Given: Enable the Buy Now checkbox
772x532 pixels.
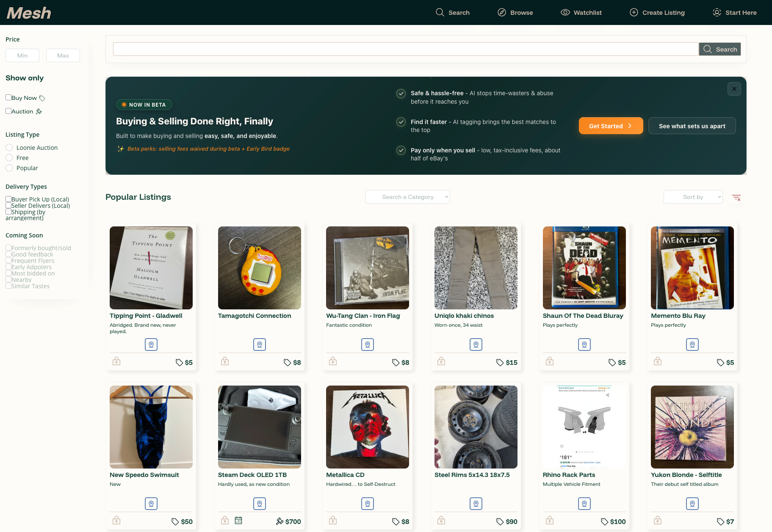Looking at the screenshot, I should pyautogui.click(x=8, y=97).
